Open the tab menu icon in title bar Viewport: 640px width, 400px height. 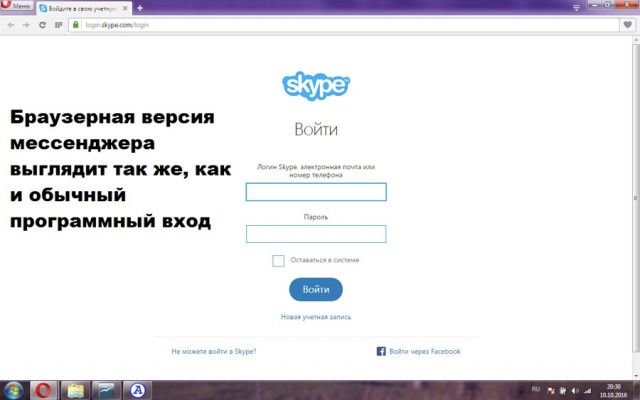[576, 8]
